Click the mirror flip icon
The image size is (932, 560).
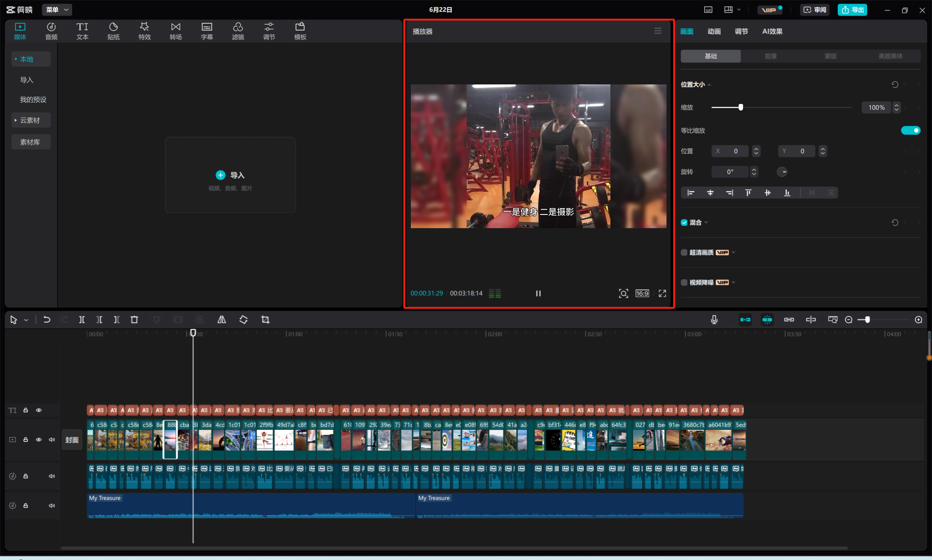(x=222, y=320)
